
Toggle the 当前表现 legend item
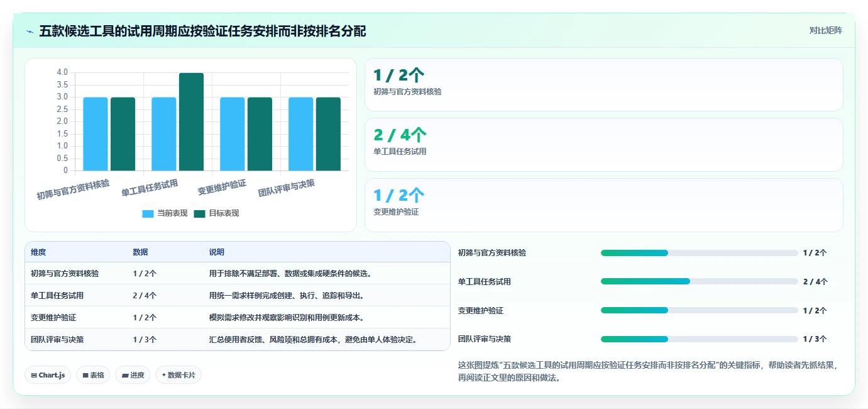point(165,213)
